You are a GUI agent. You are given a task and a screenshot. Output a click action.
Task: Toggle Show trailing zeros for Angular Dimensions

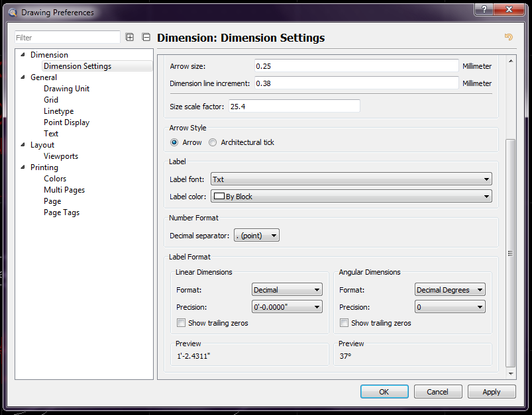[344, 323]
